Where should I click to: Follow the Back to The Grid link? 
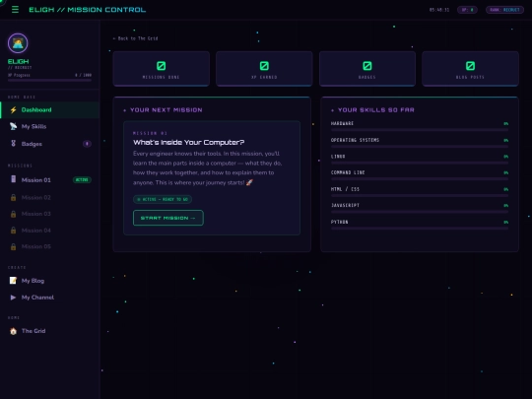135,38
